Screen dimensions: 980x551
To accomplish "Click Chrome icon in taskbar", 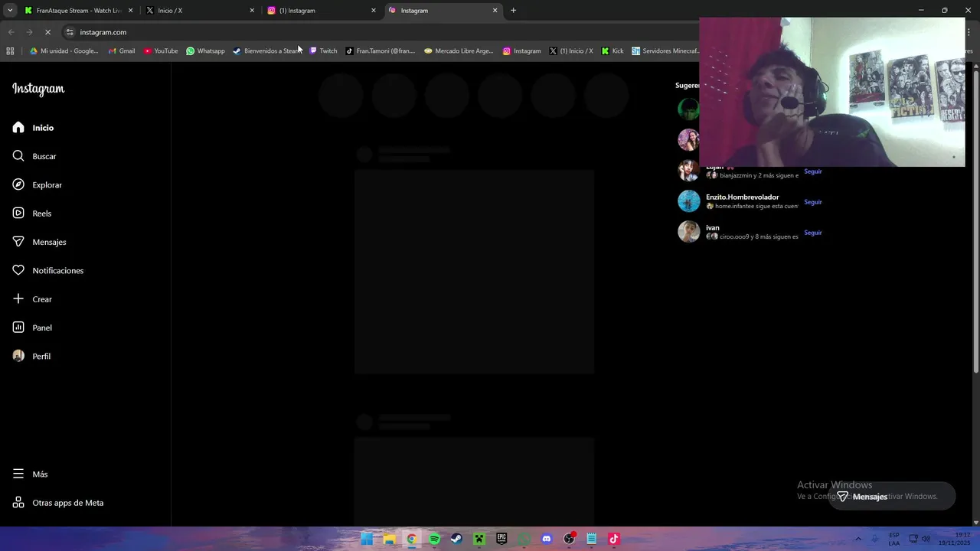I will click(x=412, y=539).
